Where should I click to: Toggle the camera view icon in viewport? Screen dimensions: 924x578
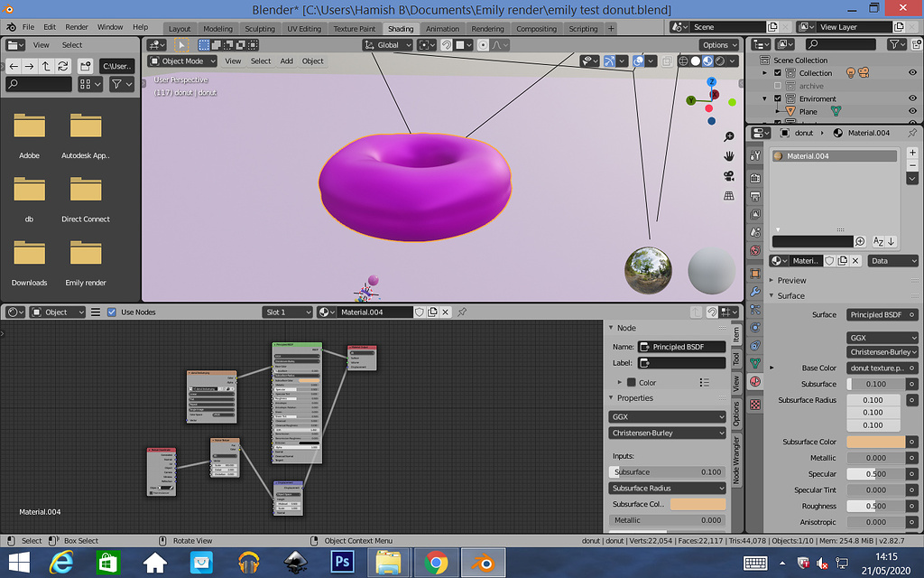729,176
